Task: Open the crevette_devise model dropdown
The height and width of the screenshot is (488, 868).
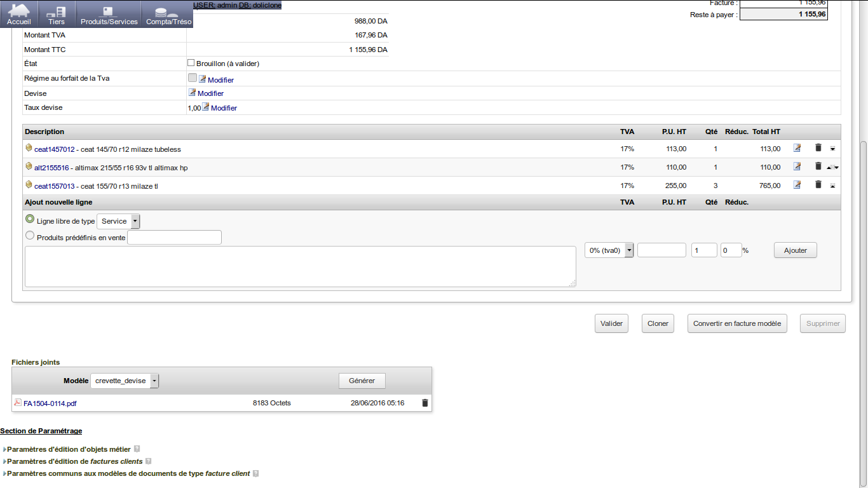Action: tap(125, 381)
